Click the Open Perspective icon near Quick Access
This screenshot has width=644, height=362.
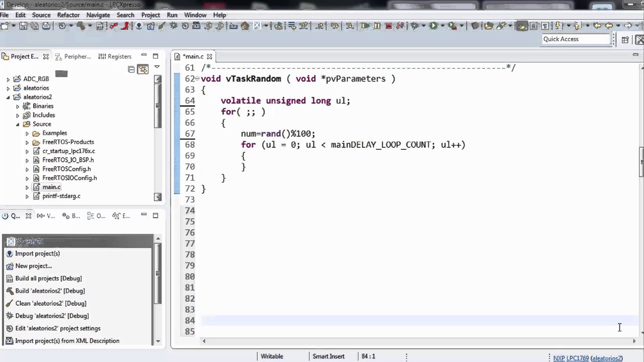tap(625, 40)
